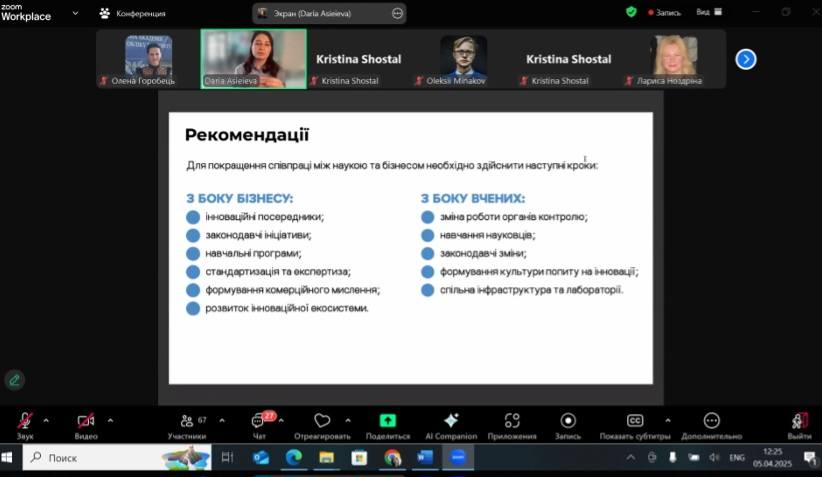Open the Участники participants panel
The image size is (822, 477).
click(187, 422)
